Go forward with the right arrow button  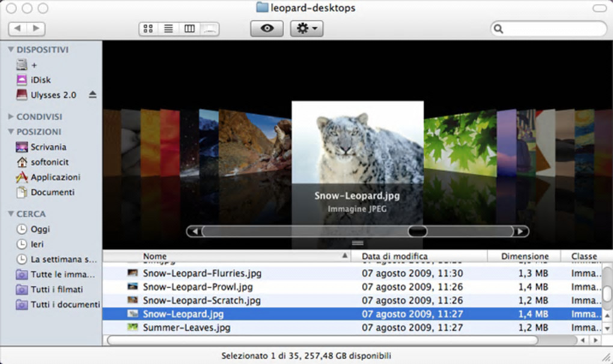36,28
